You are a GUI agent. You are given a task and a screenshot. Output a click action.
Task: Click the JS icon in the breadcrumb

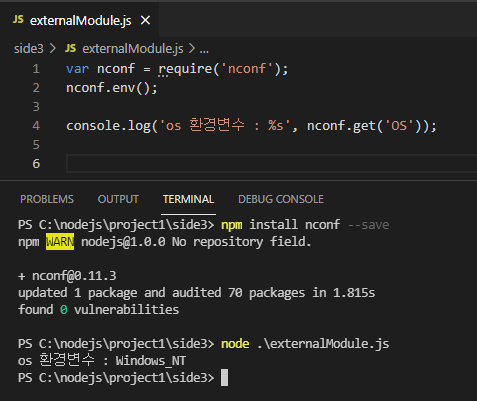point(70,48)
